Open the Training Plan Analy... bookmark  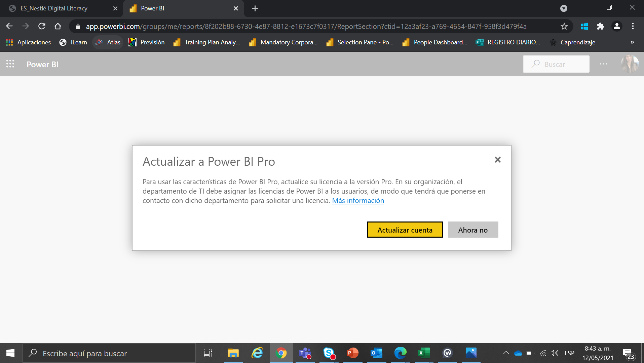[x=206, y=42]
